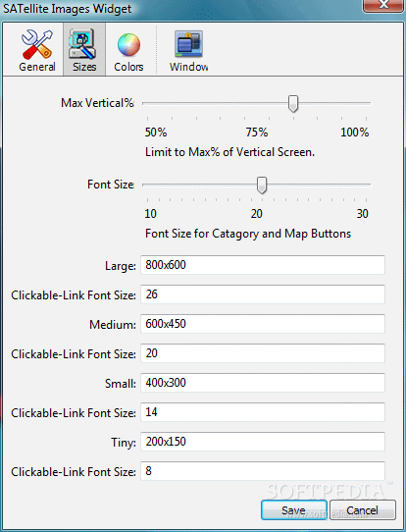
Task: Edit Clickable-Link Font Size field showing 20
Action: click(263, 353)
